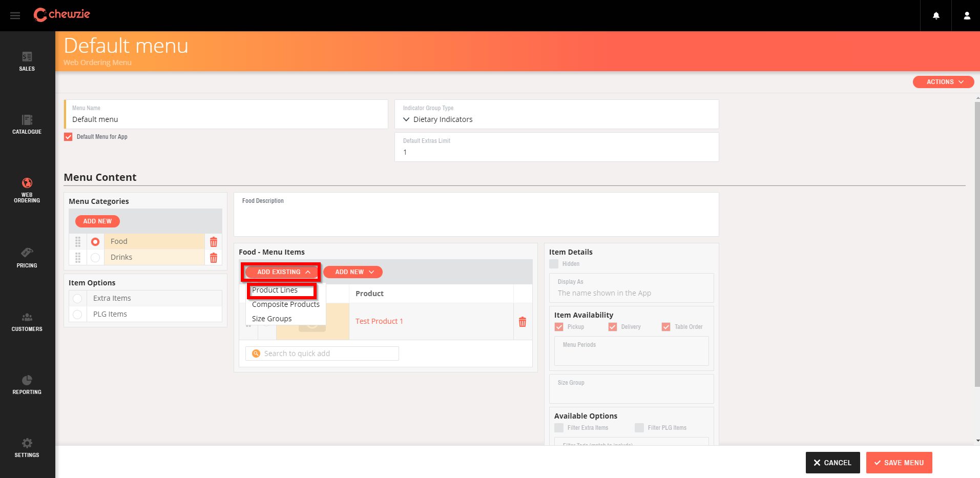The height and width of the screenshot is (478, 980).
Task: Click the Chewzie logo
Action: 61,15
